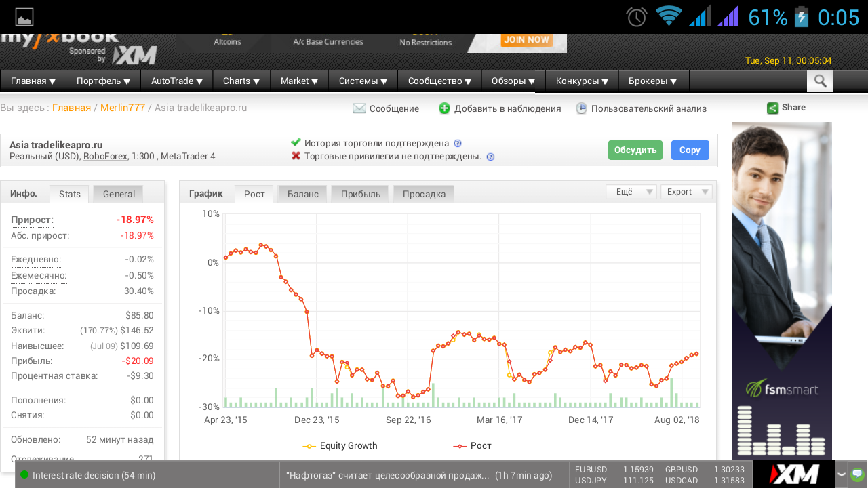Expand the Портфель menu
Image resolution: width=868 pixels, height=488 pixels.
103,81
